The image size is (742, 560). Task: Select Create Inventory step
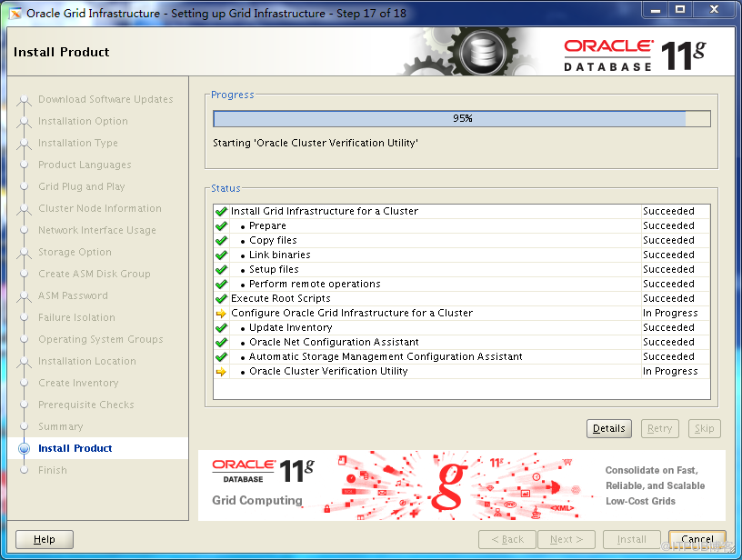coord(78,383)
